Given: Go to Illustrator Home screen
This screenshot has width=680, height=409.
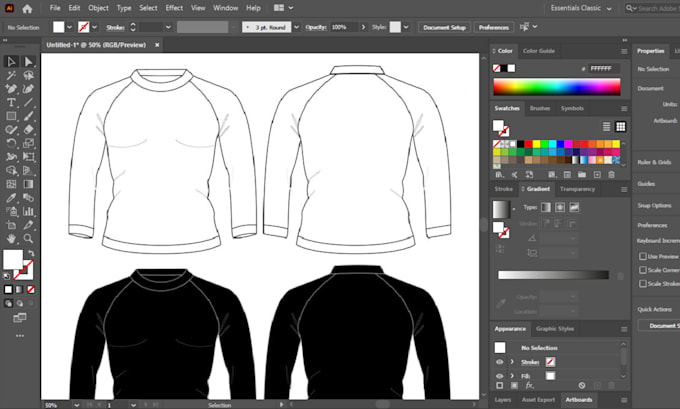Looking at the screenshot, I should [x=27, y=8].
